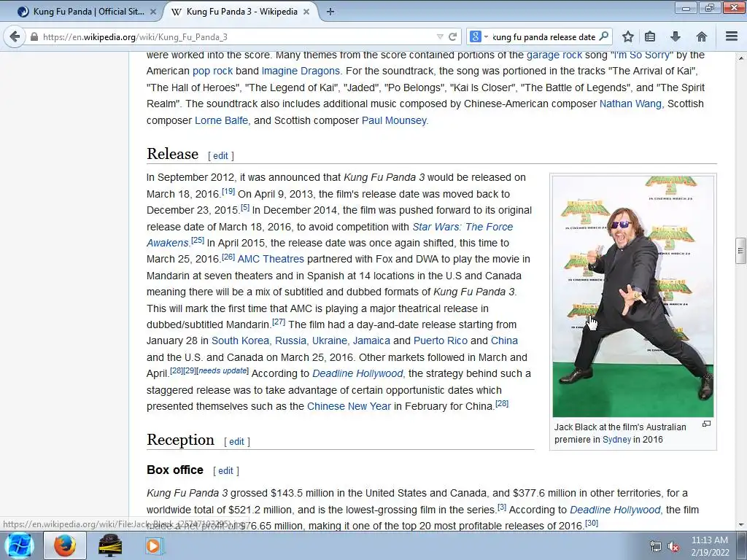Follow the Jamaica link
Screen dimensions: 747x560
[x=371, y=341]
